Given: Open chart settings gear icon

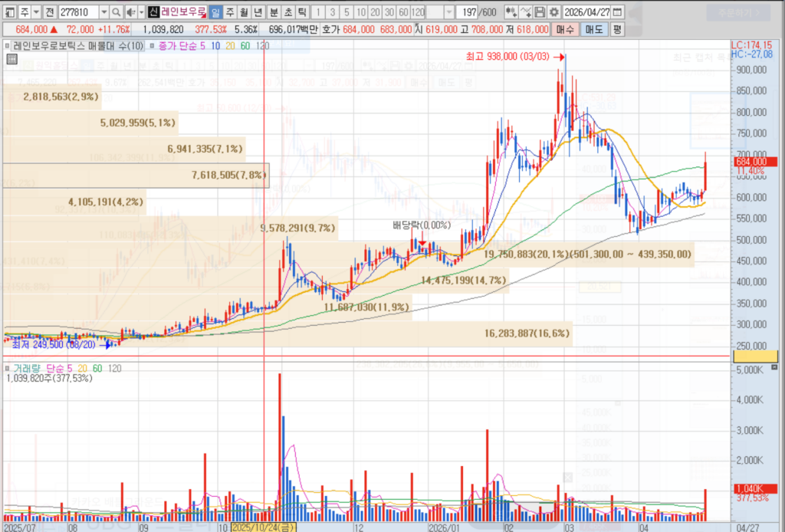Looking at the screenshot, I should (553, 12).
